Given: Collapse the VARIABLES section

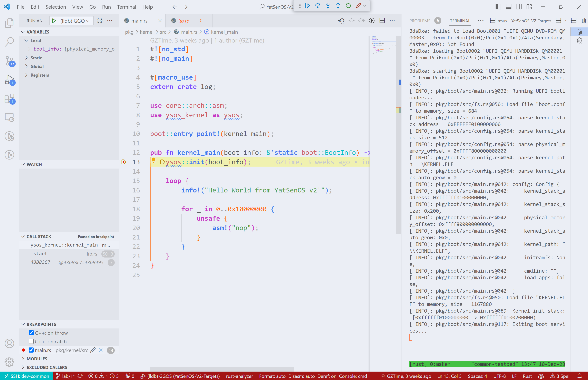Looking at the screenshot, I should pyautogui.click(x=23, y=32).
